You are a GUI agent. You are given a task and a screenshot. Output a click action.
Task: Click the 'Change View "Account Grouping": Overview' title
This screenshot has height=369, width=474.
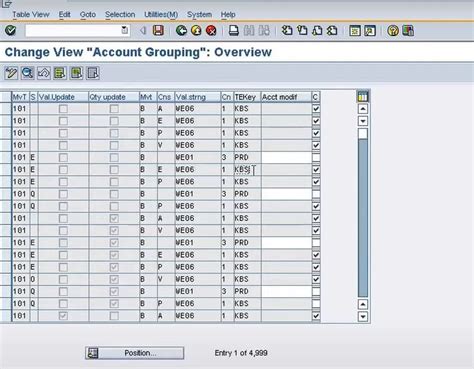(x=138, y=52)
